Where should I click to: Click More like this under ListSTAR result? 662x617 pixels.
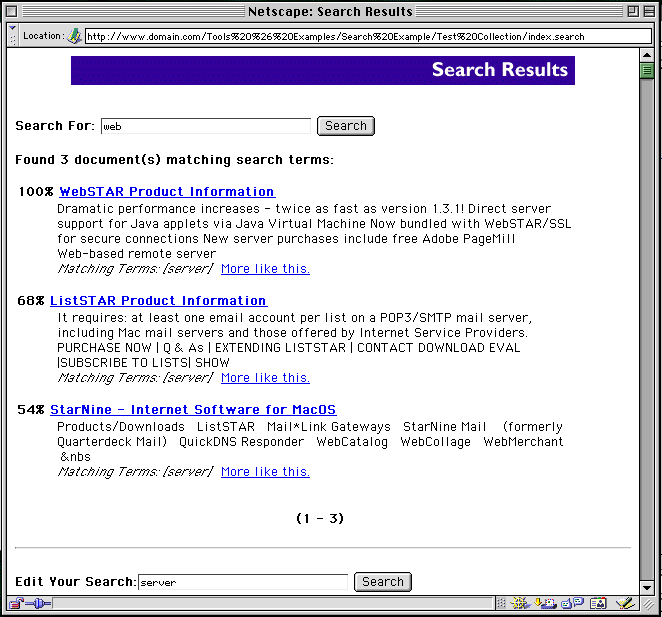(x=265, y=378)
